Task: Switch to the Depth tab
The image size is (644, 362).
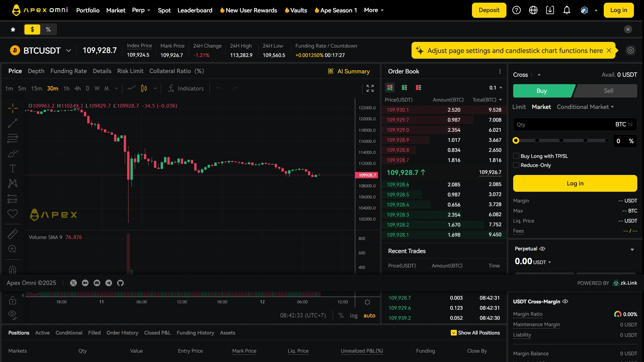Action: 36,71
